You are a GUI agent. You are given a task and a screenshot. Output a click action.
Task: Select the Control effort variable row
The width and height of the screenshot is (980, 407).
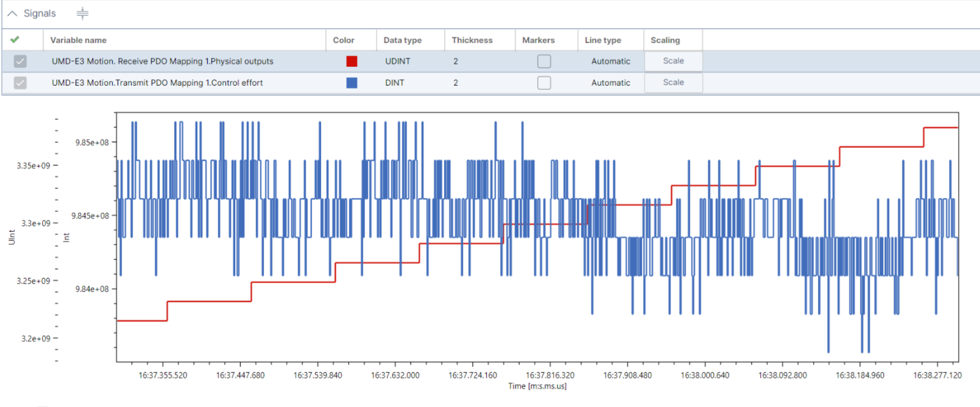157,83
